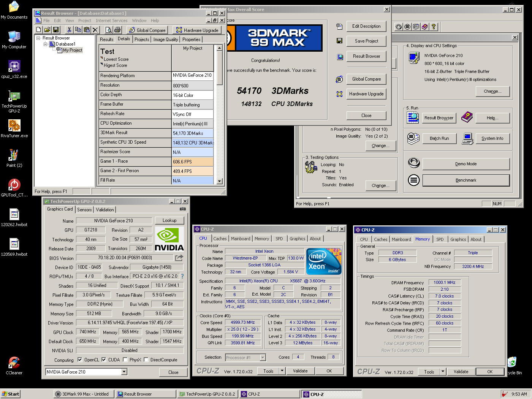
Task: Toggle the DirectCompute checkbox in GPU-Z
Action: click(x=146, y=359)
